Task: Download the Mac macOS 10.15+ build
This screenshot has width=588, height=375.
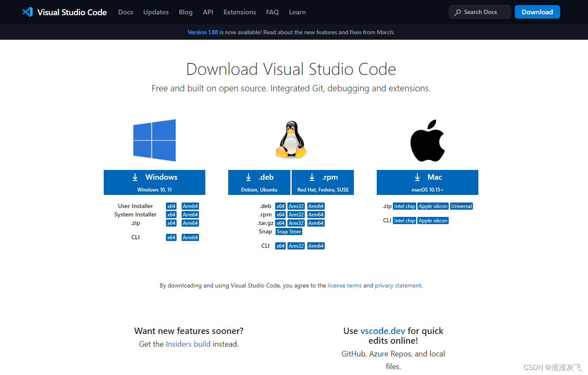Action: tap(428, 182)
